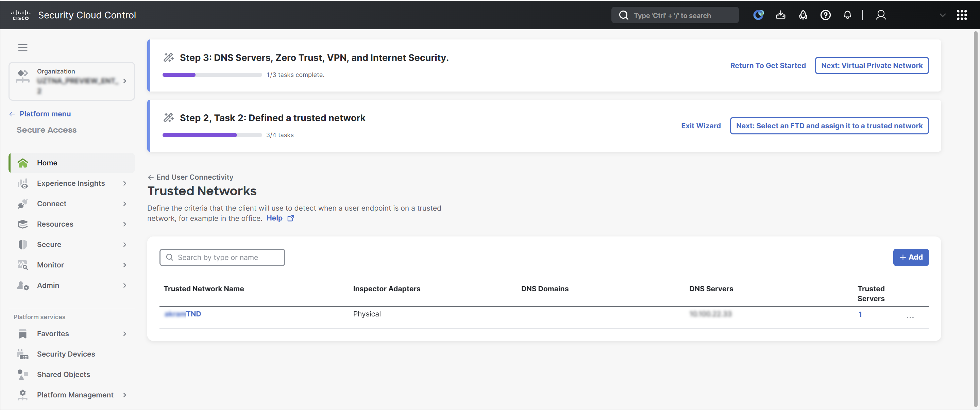Click the Resources stack icon
Image resolution: width=980 pixels, height=410 pixels.
(x=23, y=224)
